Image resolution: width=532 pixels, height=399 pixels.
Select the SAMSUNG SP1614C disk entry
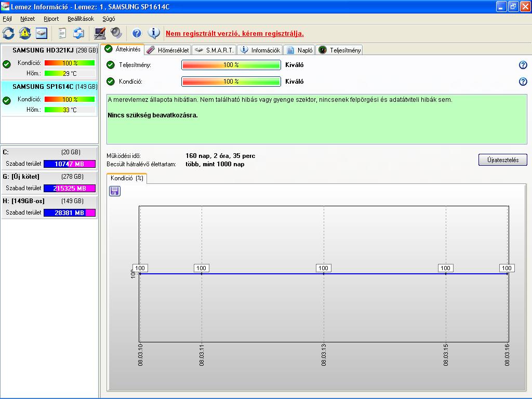pos(49,98)
